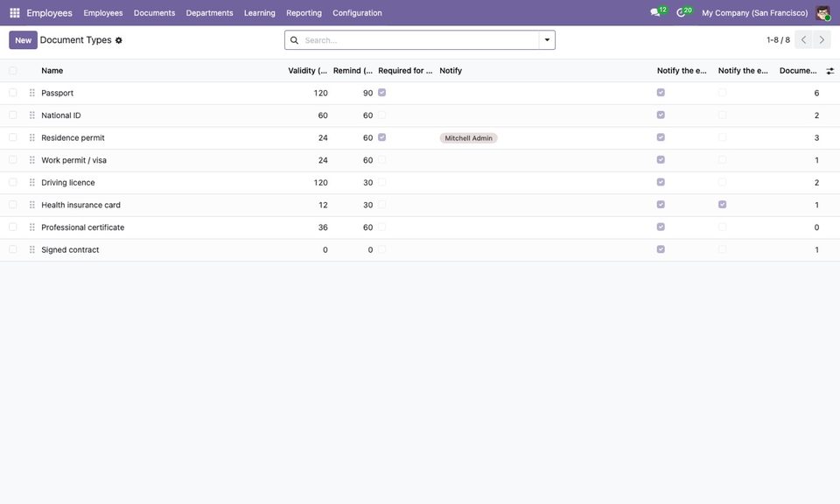Viewport: 840px width, 504px height.
Task: Click the 1-8 / 8 pager counter
Action: pyautogui.click(x=778, y=40)
